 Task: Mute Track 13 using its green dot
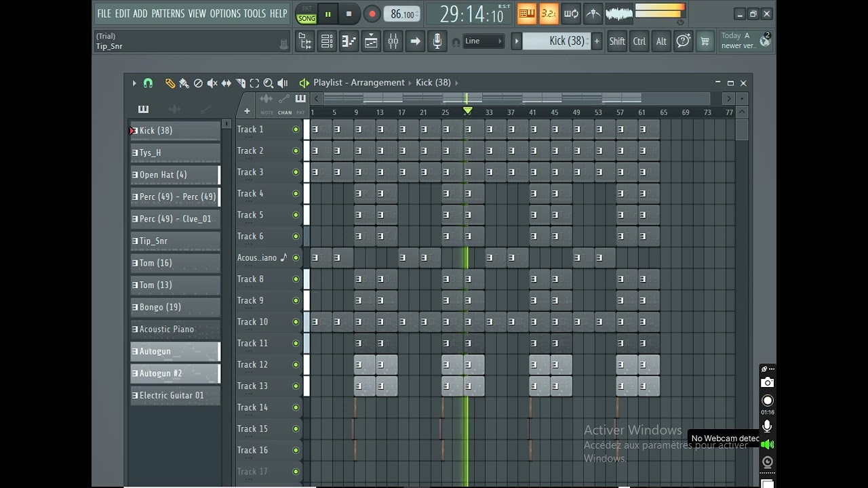pos(296,386)
